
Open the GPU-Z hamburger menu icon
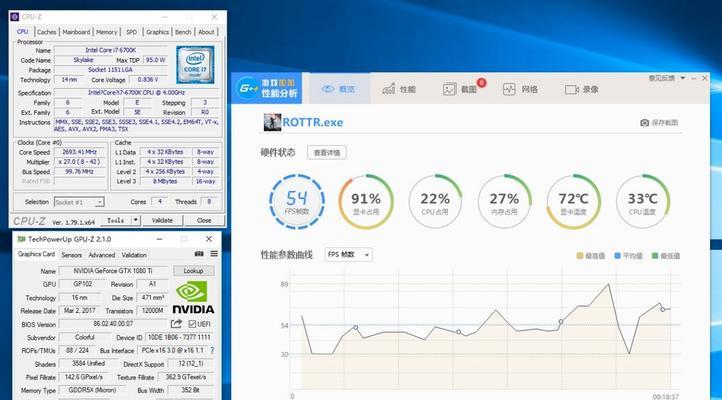(214, 254)
